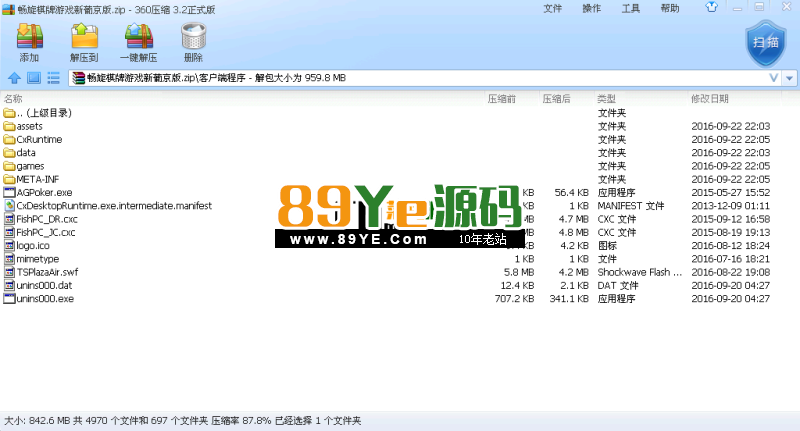
Task: Select the FishPC_DR.cxc file icon
Action: point(9,219)
